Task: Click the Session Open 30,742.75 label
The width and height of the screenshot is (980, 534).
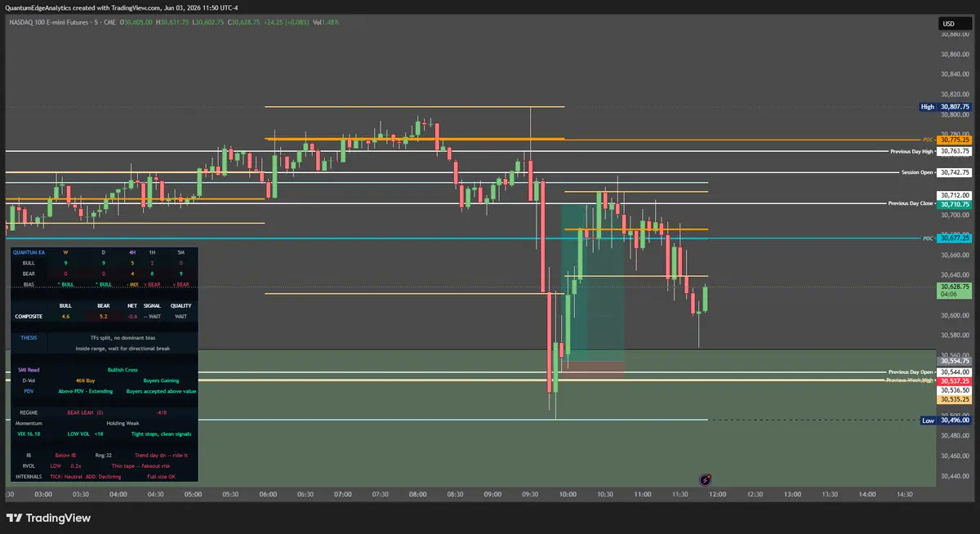Action: point(936,172)
